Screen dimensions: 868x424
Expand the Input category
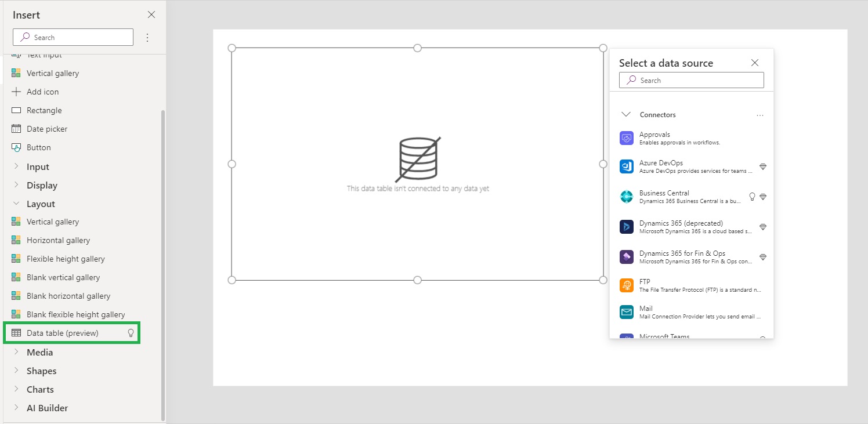coord(16,166)
